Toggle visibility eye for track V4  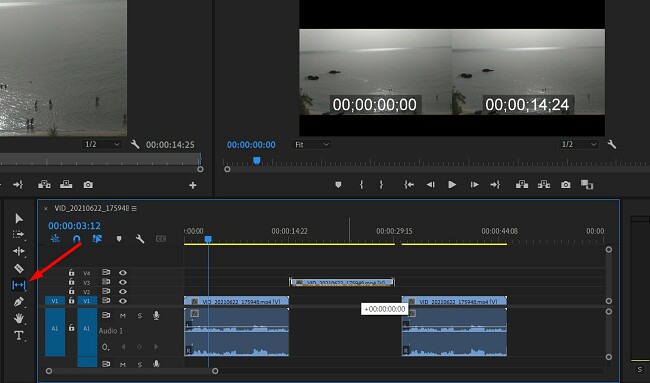(123, 273)
